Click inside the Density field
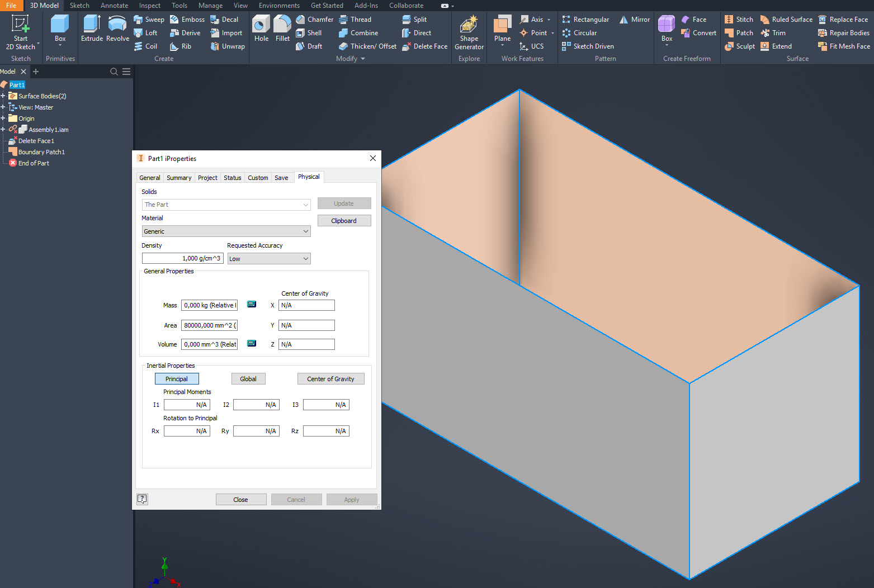This screenshot has height=588, width=874. click(182, 258)
